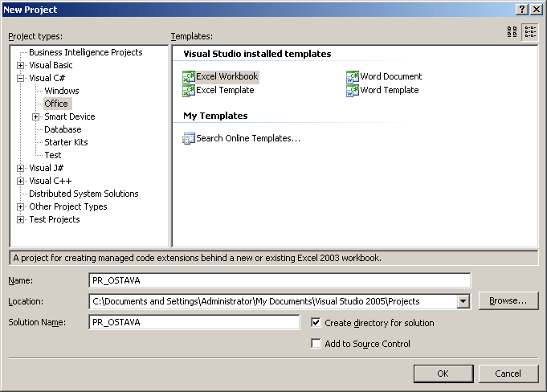Screen dimensions: 547x392
Task: Enable Add to Source Control checkbox
Action: 316,344
